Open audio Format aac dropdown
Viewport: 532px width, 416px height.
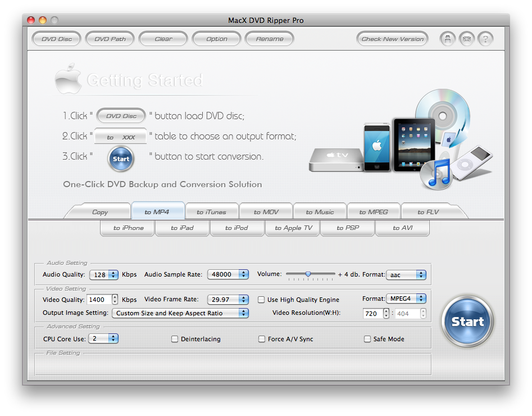click(x=406, y=275)
